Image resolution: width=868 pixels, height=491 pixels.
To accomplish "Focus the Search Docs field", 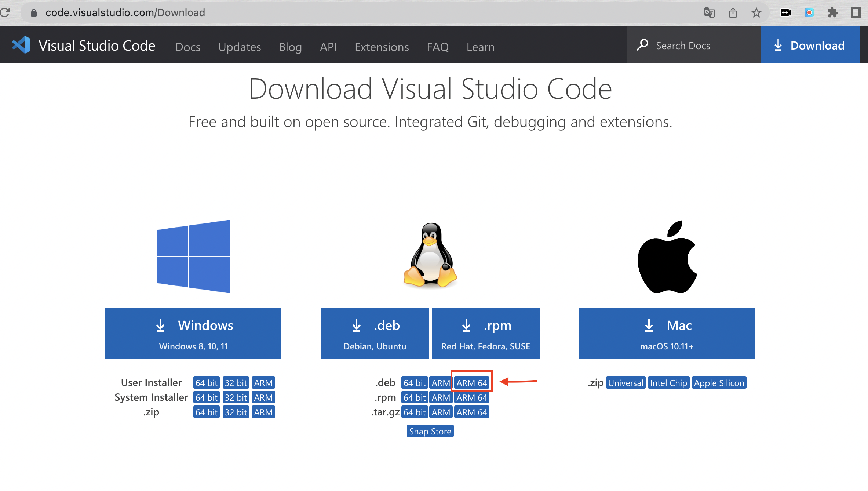I will [x=694, y=45].
